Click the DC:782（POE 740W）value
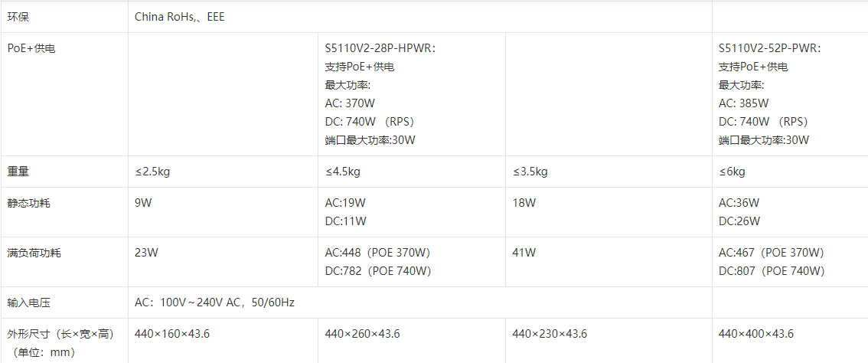This screenshot has height=363, width=868. pos(378,271)
